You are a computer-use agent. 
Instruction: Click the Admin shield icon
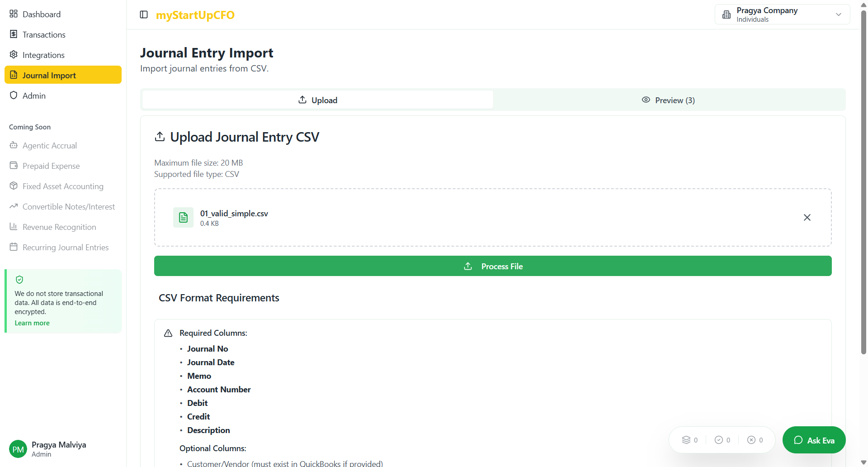[14, 95]
